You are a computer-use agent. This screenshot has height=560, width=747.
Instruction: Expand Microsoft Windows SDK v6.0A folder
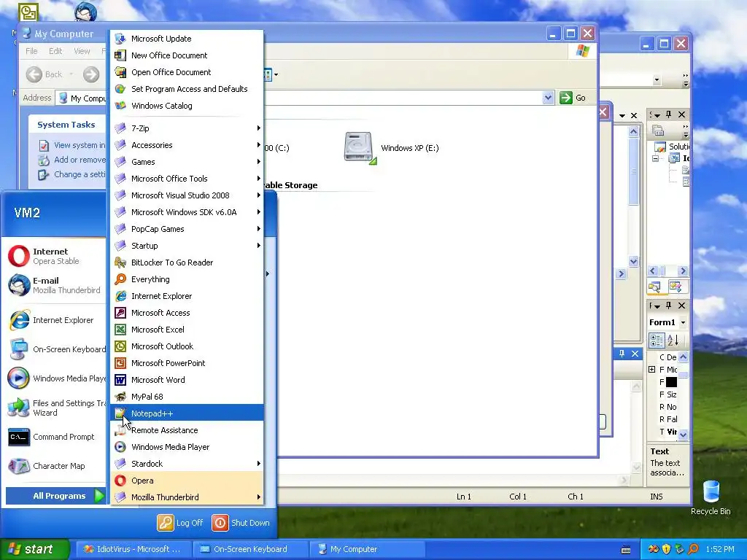pos(187,212)
